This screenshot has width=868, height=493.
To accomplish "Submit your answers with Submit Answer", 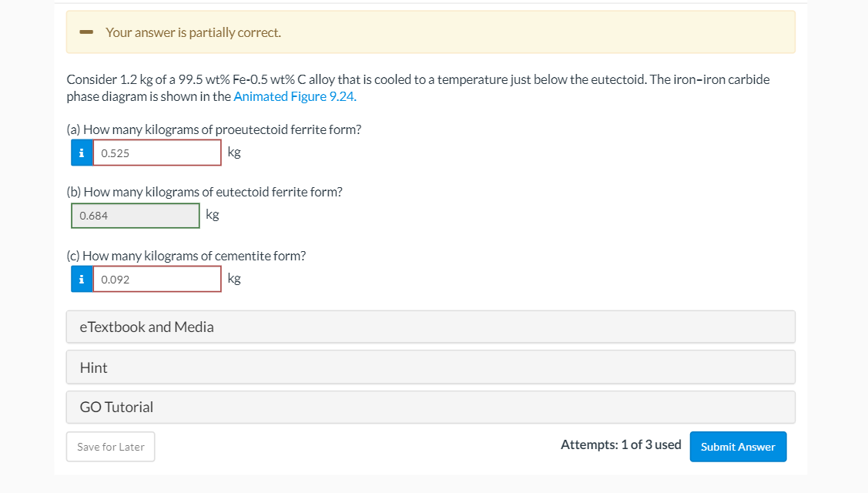I will pyautogui.click(x=737, y=447).
